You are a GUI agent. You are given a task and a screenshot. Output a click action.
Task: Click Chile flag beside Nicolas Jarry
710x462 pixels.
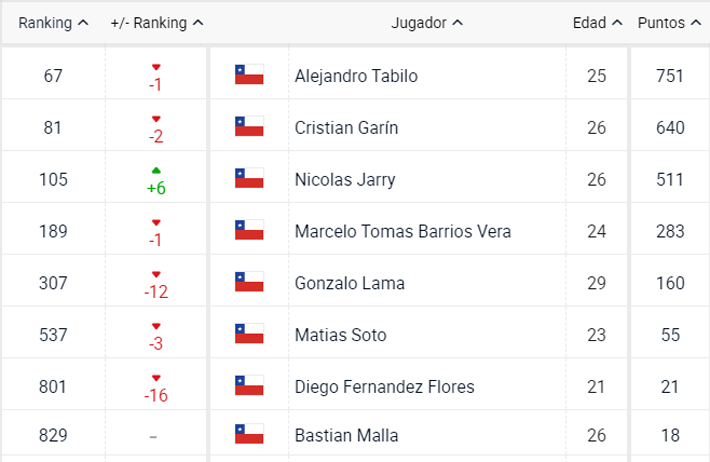pyautogui.click(x=249, y=178)
